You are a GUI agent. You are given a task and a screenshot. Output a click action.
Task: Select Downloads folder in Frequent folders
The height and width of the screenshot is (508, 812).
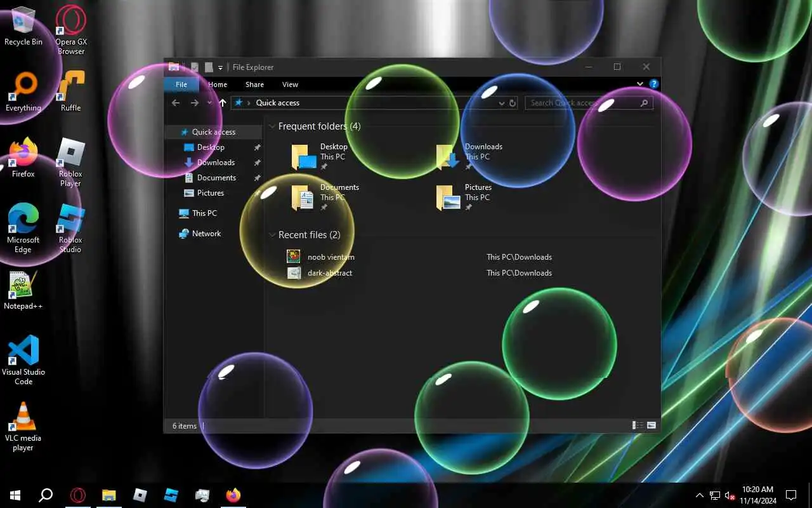(x=470, y=156)
